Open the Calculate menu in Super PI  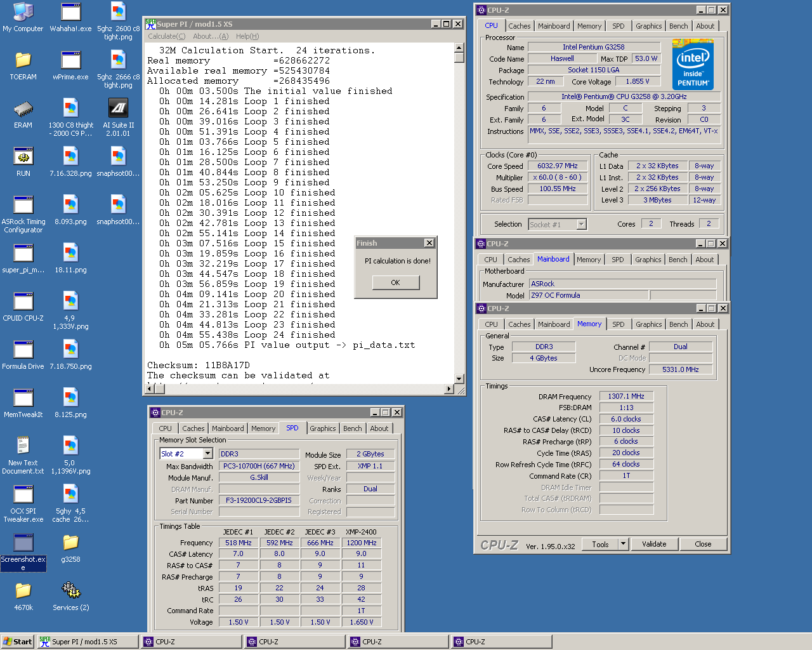point(166,36)
